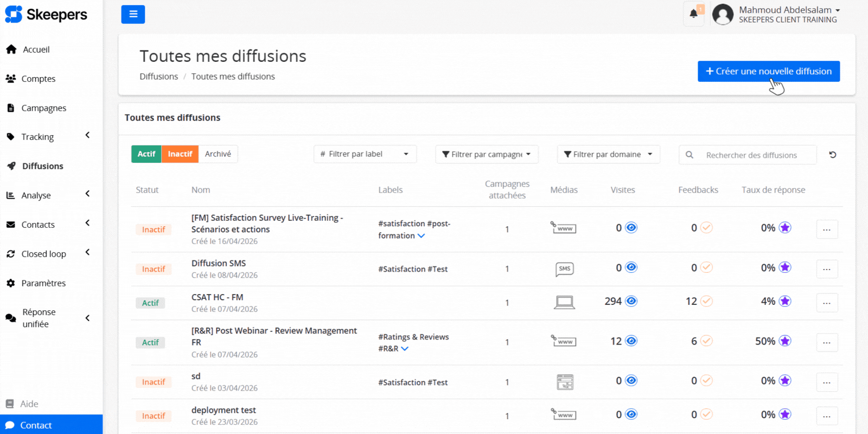
Task: Open the more options menu for deployment test
Action: 826,416
